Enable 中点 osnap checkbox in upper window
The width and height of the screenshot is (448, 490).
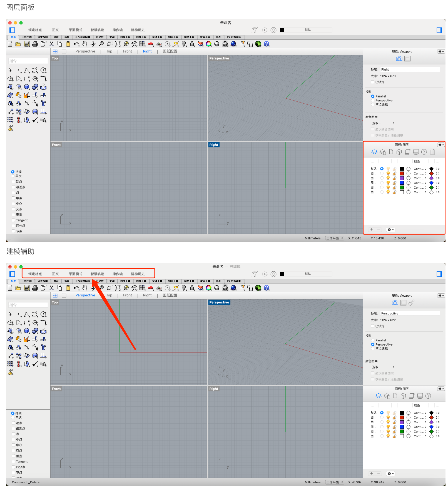coord(13,198)
